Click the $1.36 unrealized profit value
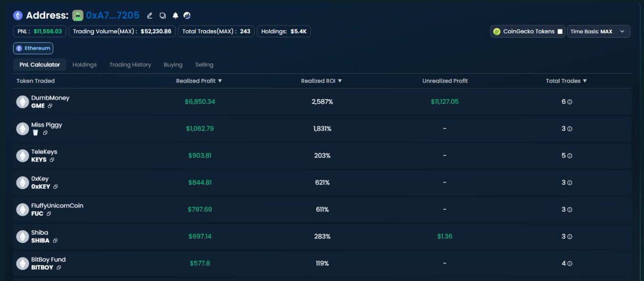Viewport: 644px width, 281px height. tap(444, 236)
